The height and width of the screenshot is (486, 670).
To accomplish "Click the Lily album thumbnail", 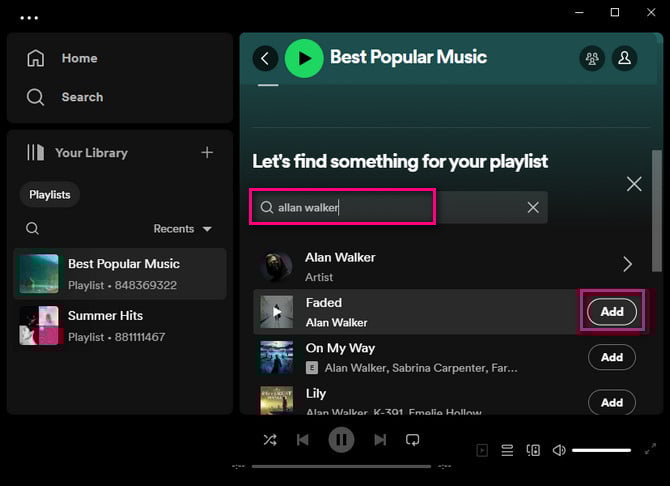I will 276,401.
